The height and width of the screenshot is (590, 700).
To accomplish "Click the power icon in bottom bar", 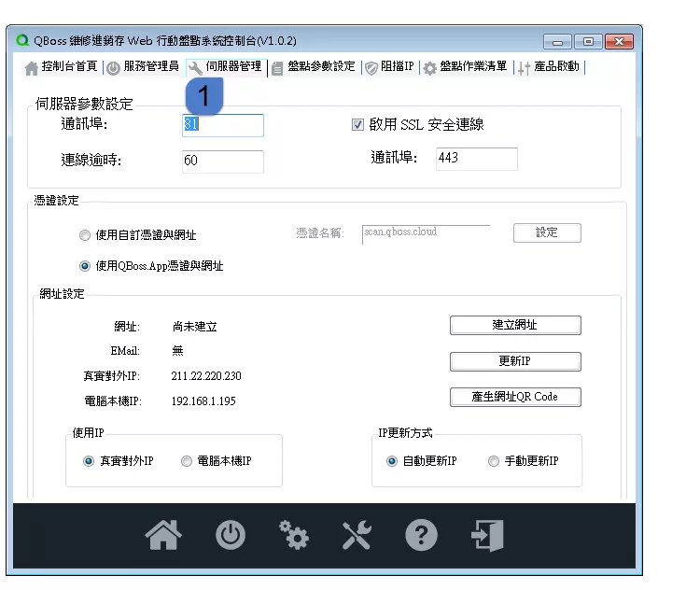I will coord(231,535).
